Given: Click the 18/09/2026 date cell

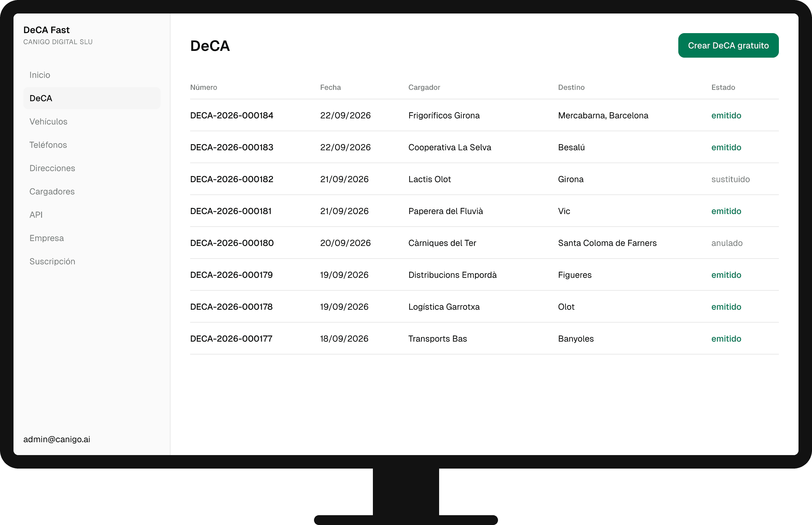Looking at the screenshot, I should (344, 339).
